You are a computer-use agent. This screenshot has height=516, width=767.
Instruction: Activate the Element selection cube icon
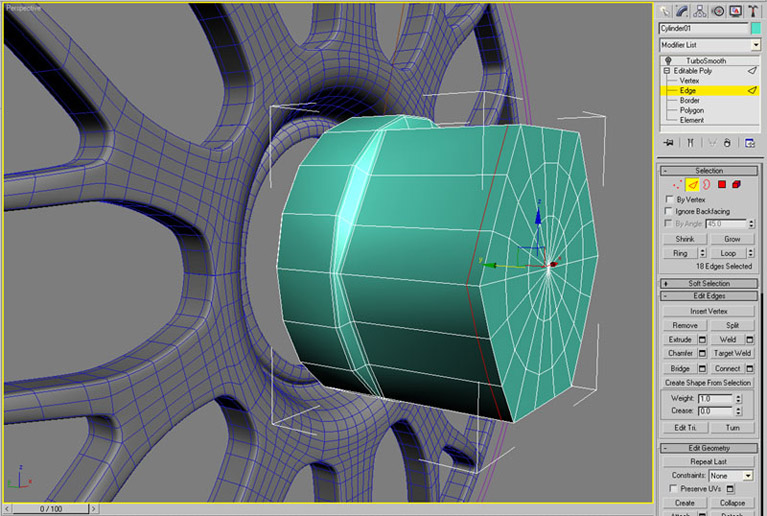[x=736, y=185]
